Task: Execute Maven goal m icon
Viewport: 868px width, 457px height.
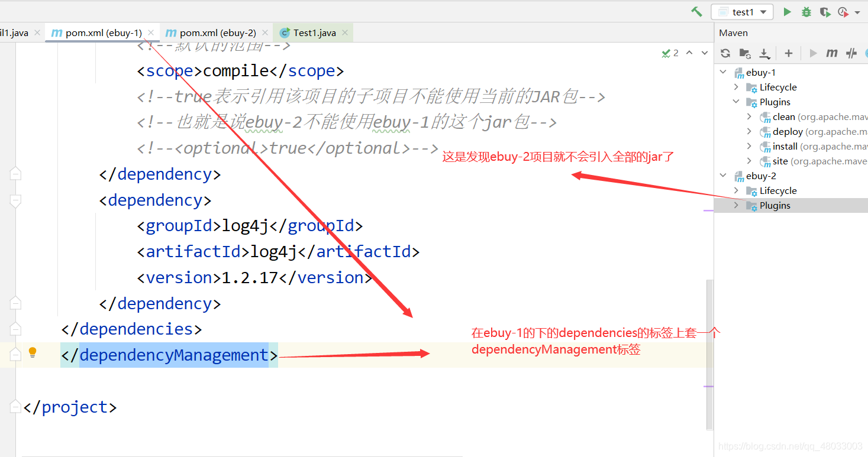Action: coord(832,53)
